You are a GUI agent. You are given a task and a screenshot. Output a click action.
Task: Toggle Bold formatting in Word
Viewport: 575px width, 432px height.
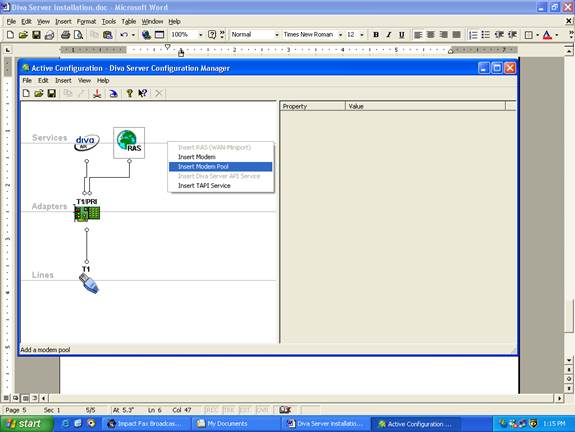click(376, 35)
